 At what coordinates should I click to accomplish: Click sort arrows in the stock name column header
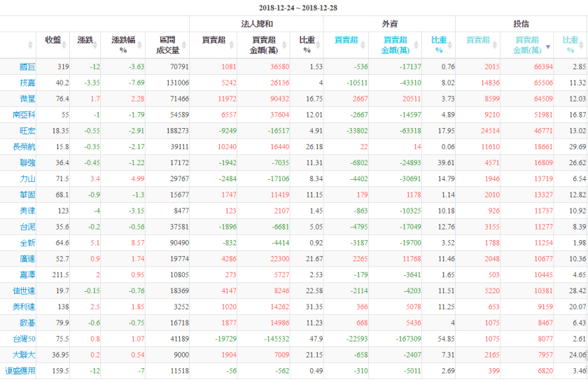click(30, 45)
